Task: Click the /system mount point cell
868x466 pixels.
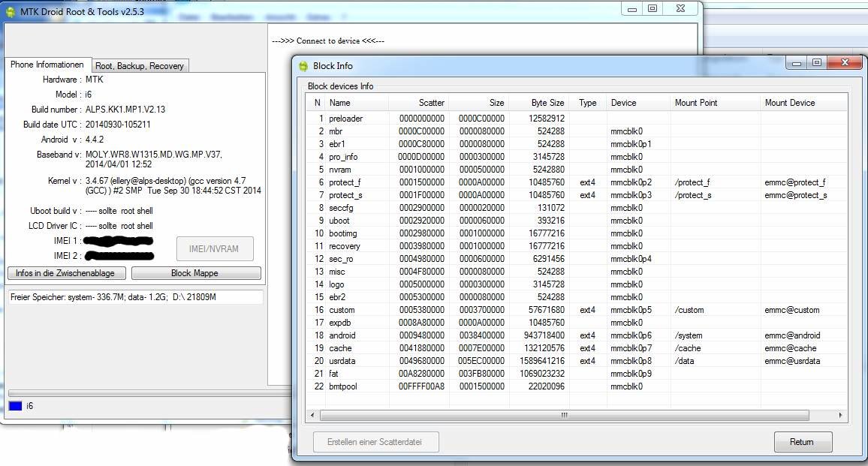Action: point(689,335)
